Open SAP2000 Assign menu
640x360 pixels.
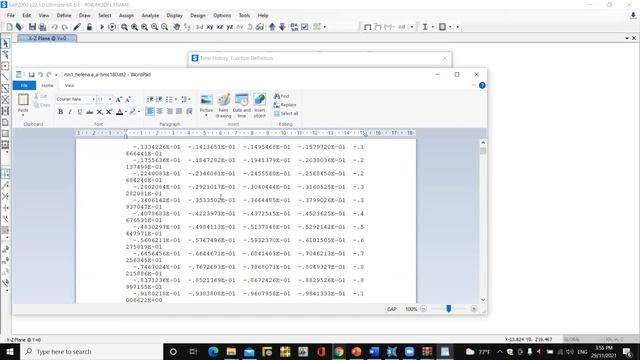click(126, 16)
